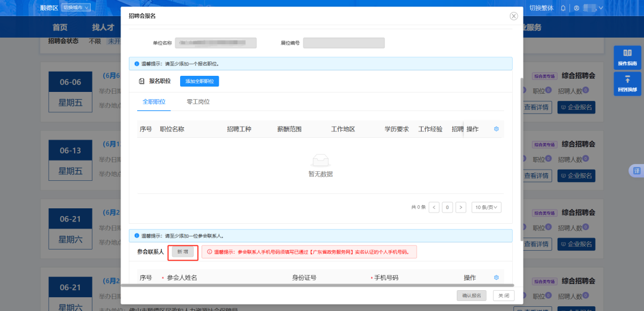This screenshot has width=644, height=311.
Task: Click the notification bell icon
Action: click(563, 8)
